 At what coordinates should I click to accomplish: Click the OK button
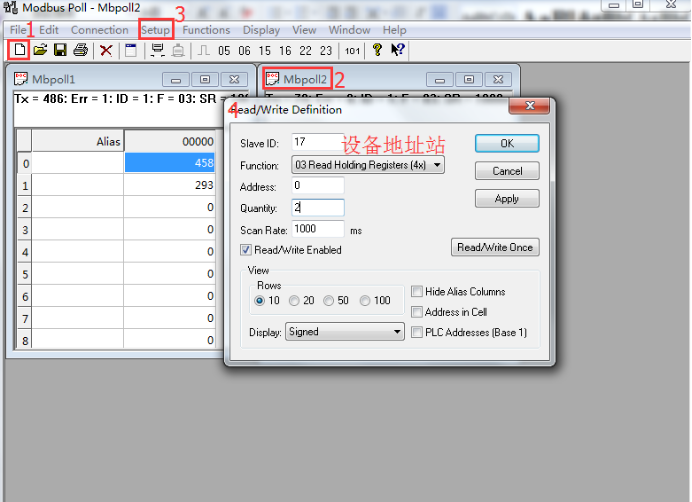coord(507,144)
